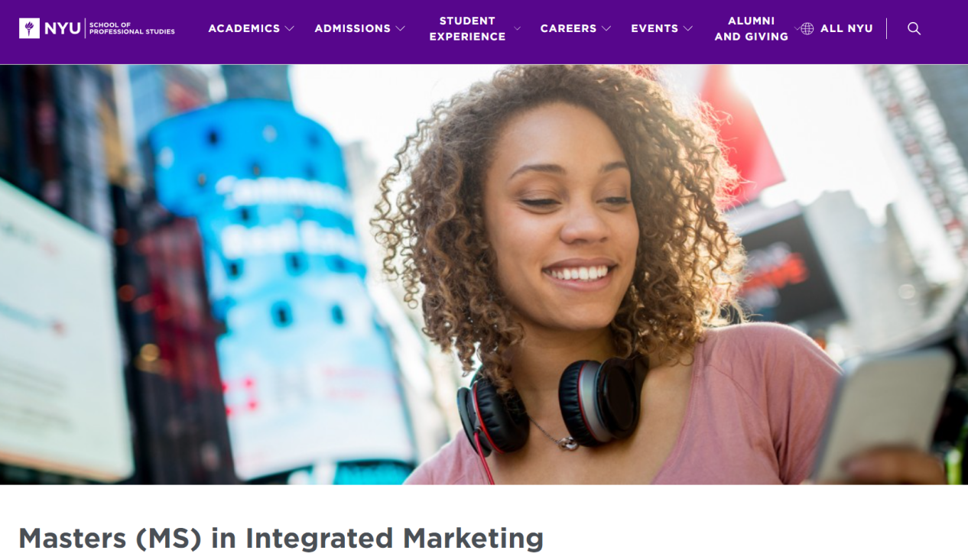Click the globe icon beside All NYU

click(807, 28)
